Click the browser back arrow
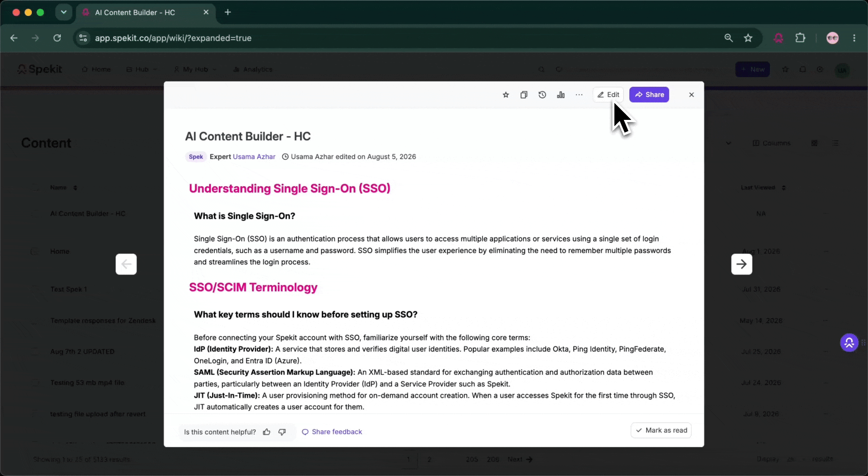 click(14, 38)
